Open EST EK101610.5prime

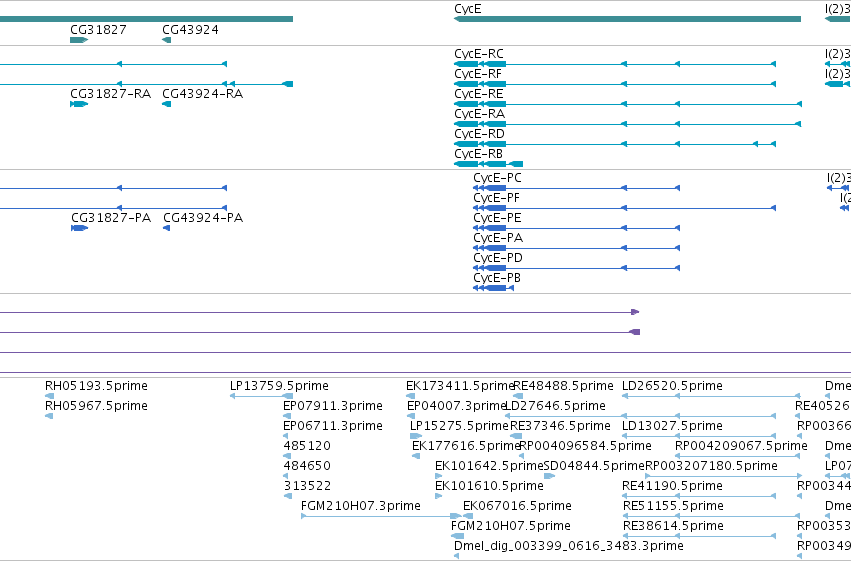pos(490,486)
